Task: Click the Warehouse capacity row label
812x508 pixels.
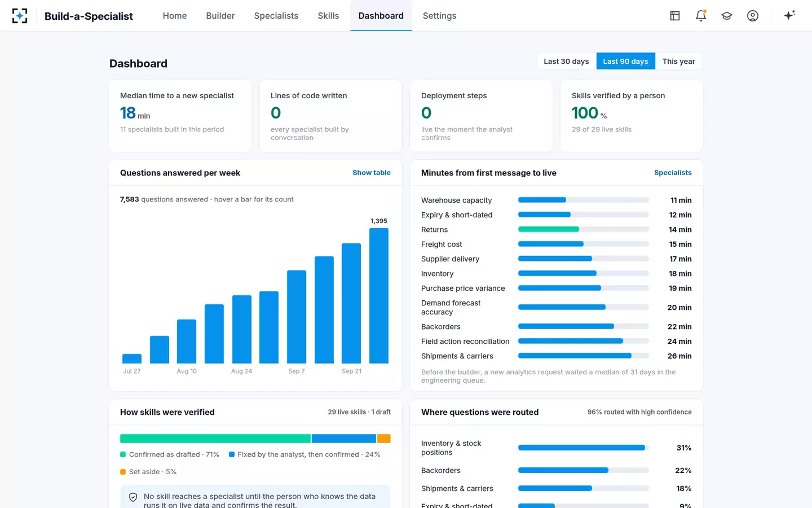Action: (456, 200)
